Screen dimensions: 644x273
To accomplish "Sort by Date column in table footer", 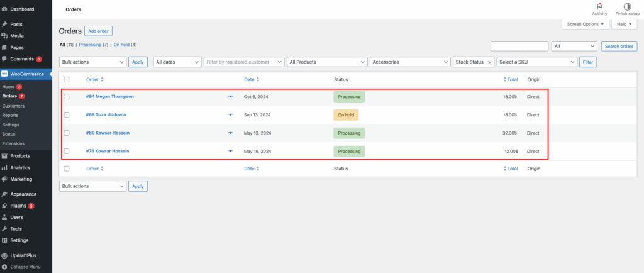I will [252, 169].
